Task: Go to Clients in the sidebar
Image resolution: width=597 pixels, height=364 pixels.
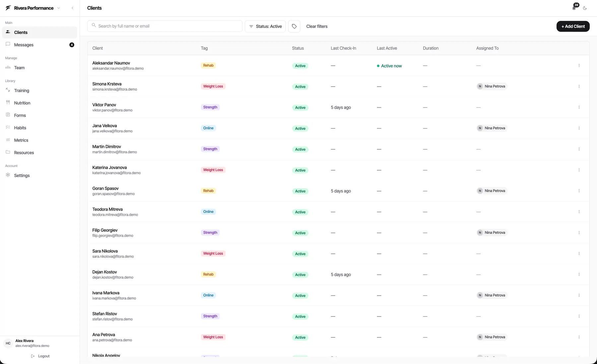Action: pyautogui.click(x=39, y=32)
